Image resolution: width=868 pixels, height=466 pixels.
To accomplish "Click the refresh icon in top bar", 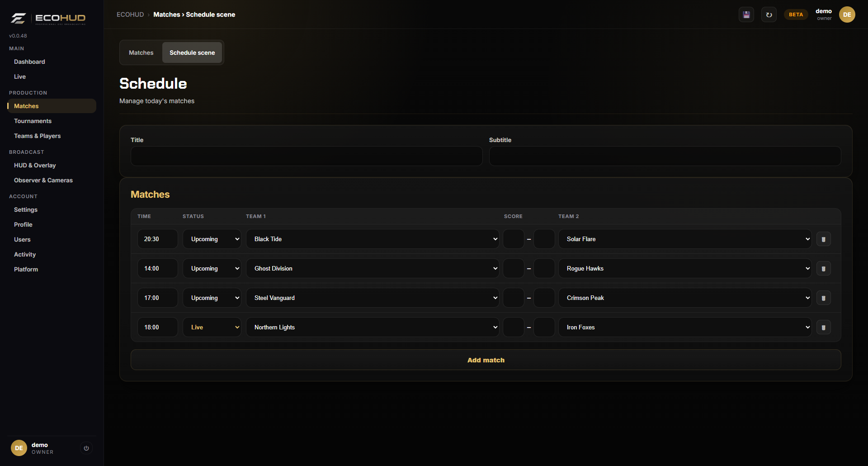I will 769,14.
